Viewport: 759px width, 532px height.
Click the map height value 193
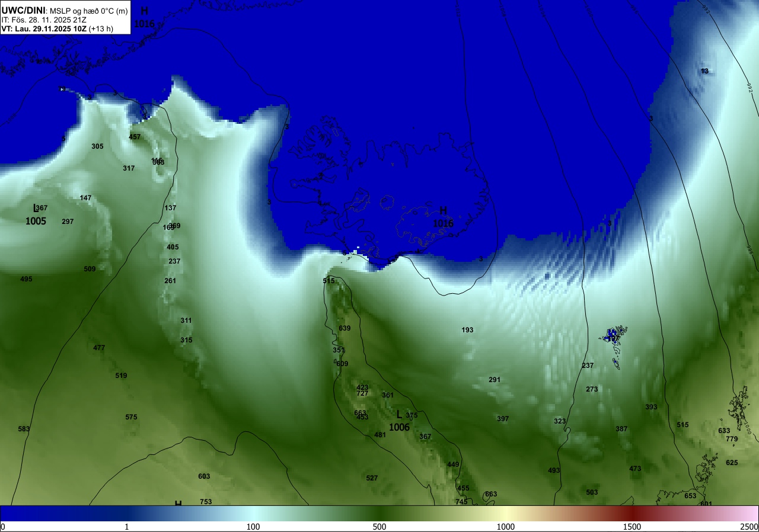click(x=467, y=330)
